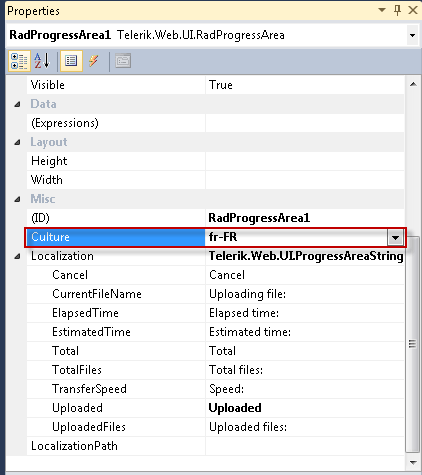Viewport: 422px width, 475px height.
Task: Show Events with the lightning bolt icon
Action: click(x=94, y=61)
